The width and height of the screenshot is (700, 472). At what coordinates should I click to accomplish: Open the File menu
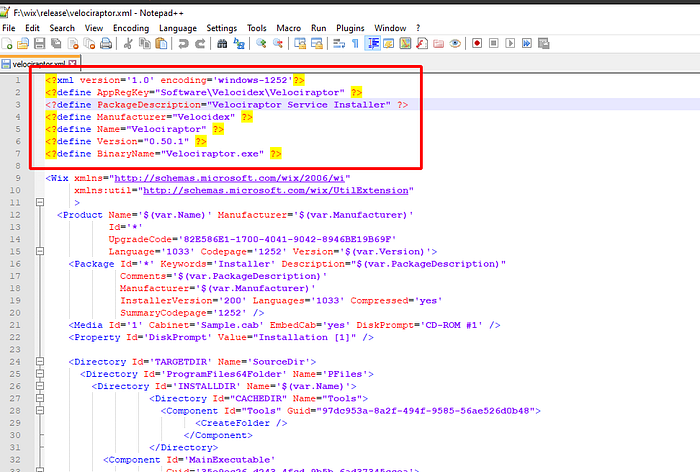tap(8, 28)
